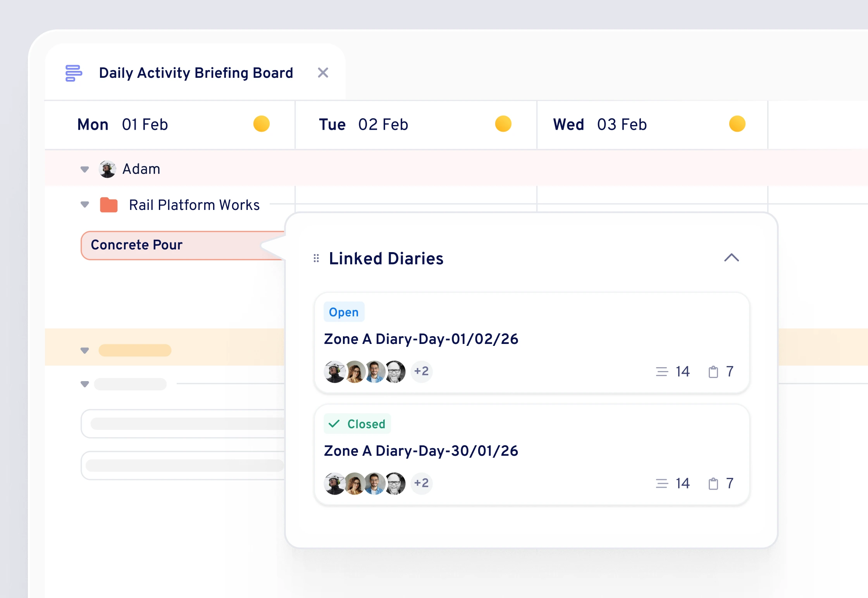Click the Mon 01 Feb weather sun icon
The width and height of the screenshot is (868, 598).
262,124
